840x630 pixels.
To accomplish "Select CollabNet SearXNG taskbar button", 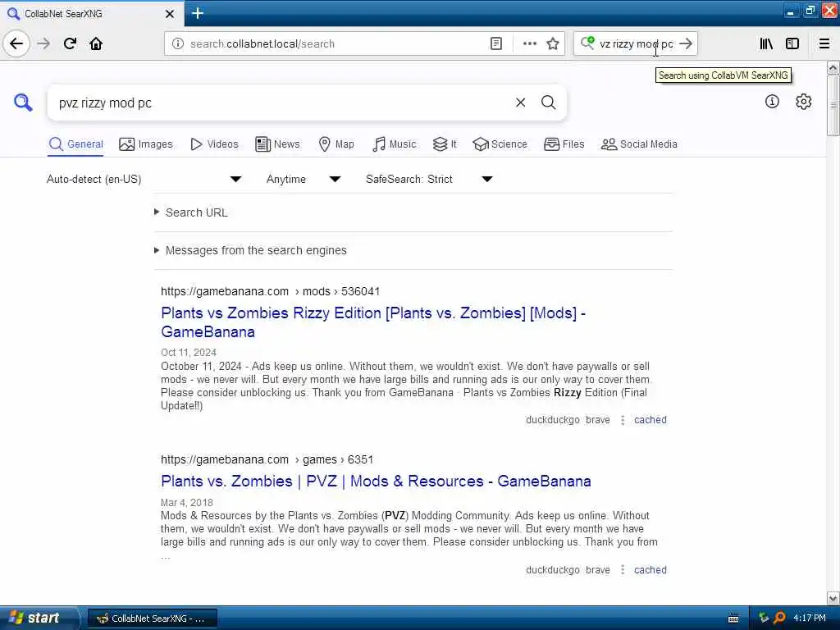I will (152, 619).
